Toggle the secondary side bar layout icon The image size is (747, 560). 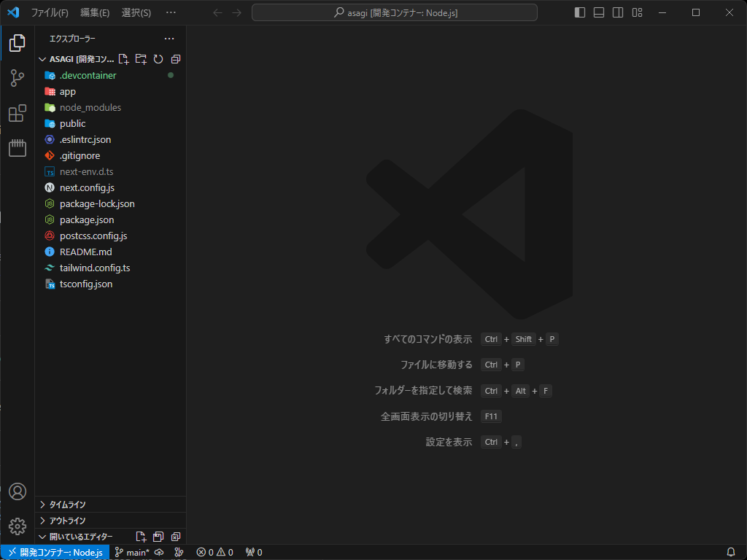point(618,12)
